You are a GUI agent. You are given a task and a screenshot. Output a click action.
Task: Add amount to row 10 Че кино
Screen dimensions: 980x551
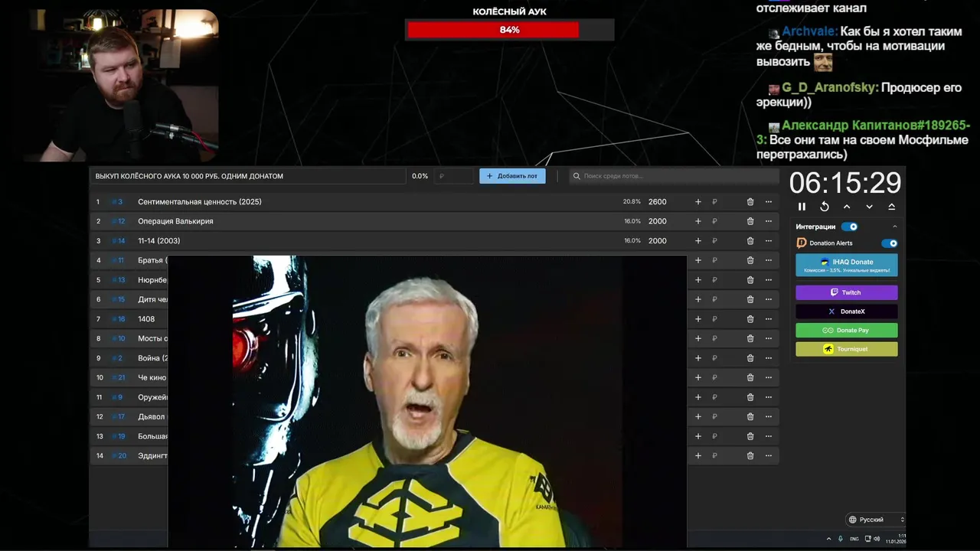(697, 377)
